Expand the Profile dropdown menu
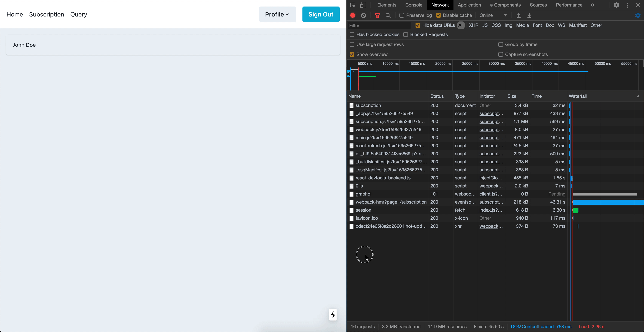Screen dimensions: 644x332 [277, 14]
